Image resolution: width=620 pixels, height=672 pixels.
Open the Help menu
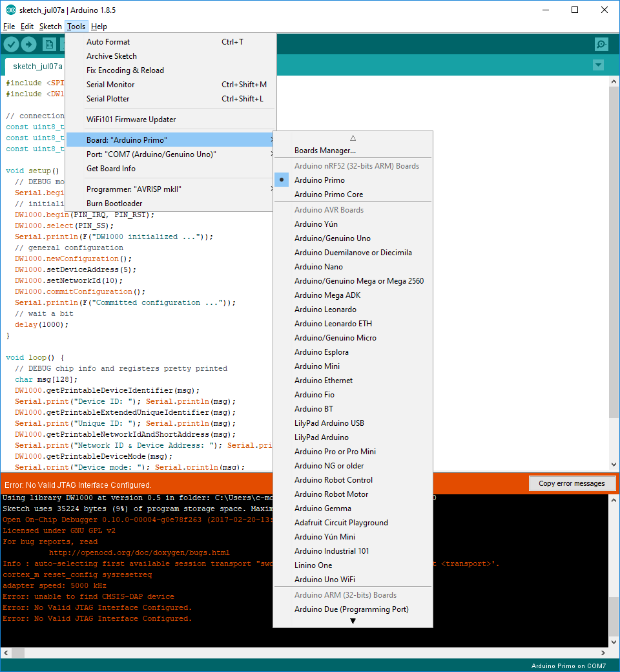(x=99, y=26)
